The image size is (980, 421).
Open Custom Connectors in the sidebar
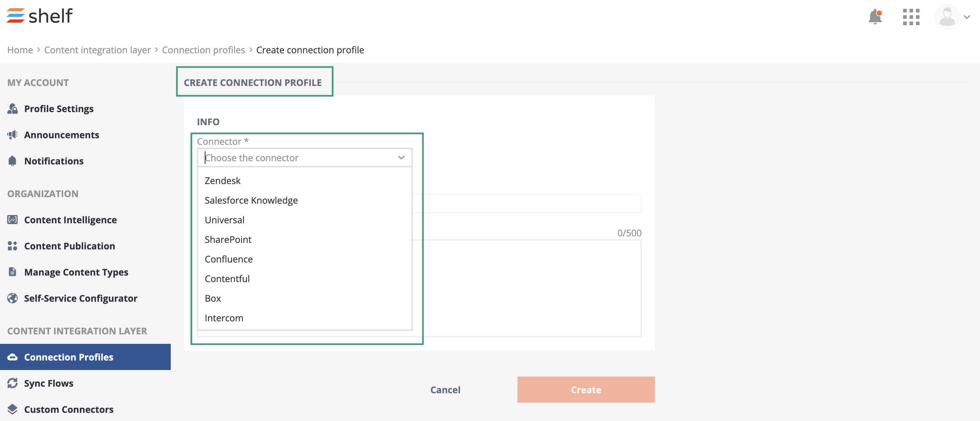tap(68, 409)
